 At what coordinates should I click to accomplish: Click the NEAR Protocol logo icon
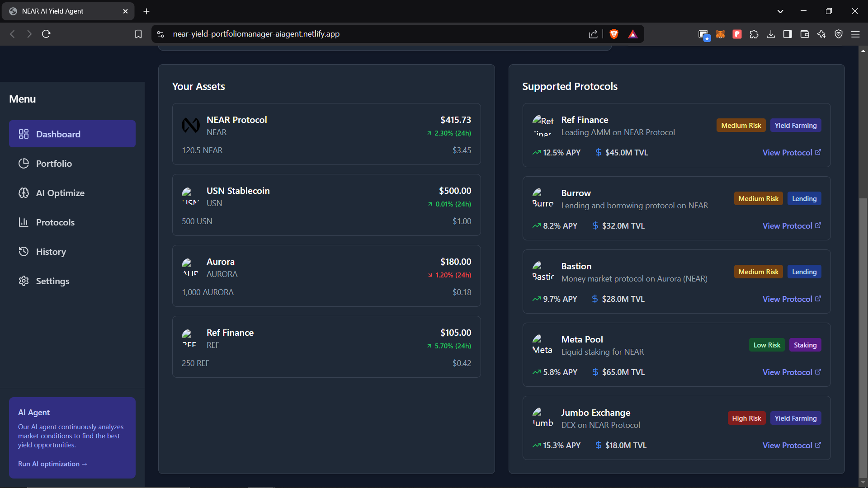tap(190, 125)
